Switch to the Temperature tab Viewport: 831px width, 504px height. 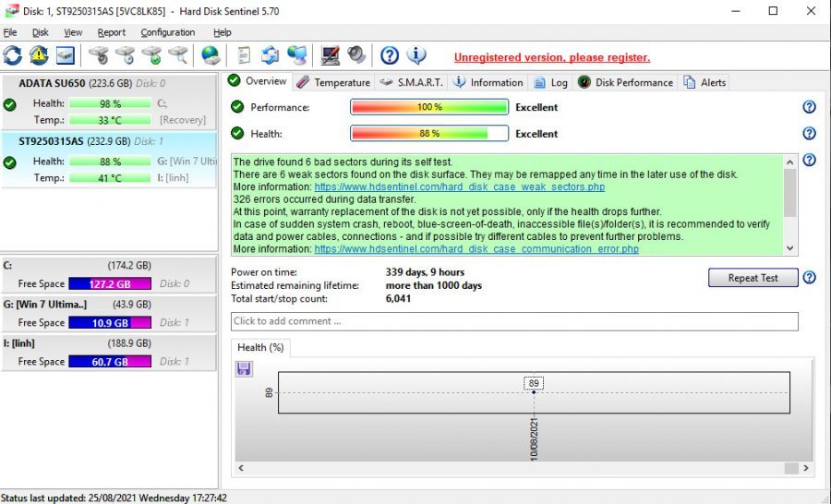[x=332, y=82]
